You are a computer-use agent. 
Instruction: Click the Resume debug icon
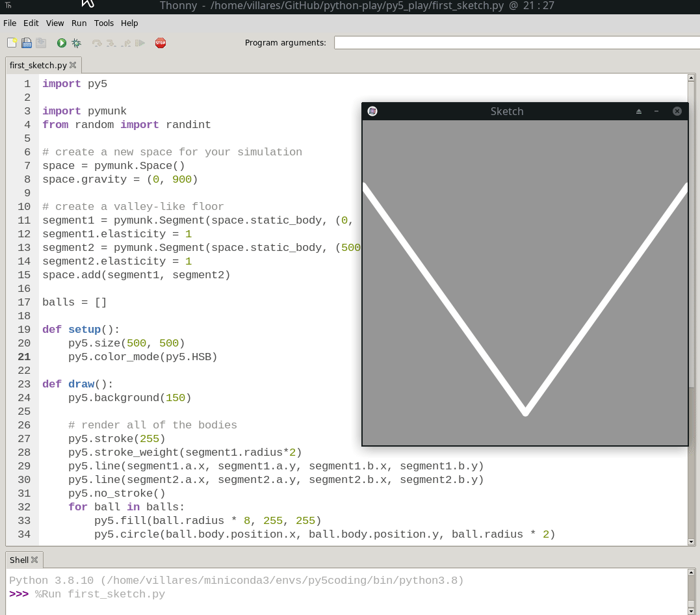coord(140,43)
